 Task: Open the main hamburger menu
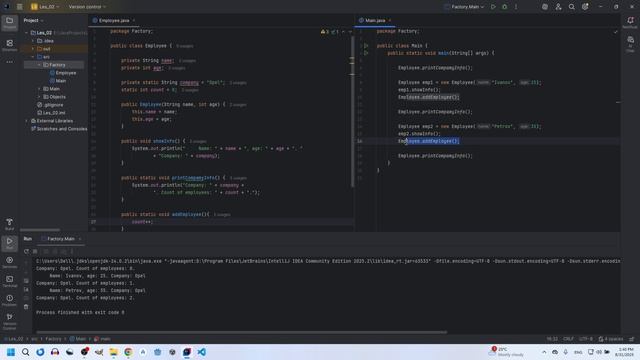[x=19, y=7]
